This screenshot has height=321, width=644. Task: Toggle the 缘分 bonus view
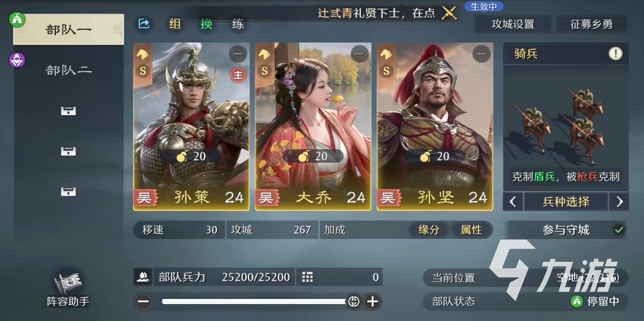(x=428, y=230)
